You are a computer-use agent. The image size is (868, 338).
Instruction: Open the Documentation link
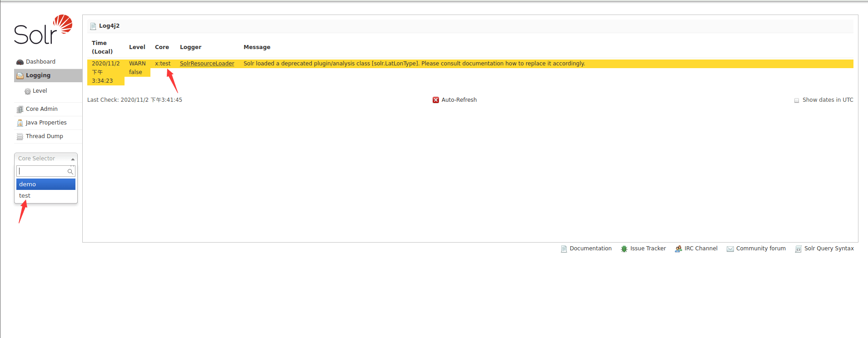[x=590, y=249]
